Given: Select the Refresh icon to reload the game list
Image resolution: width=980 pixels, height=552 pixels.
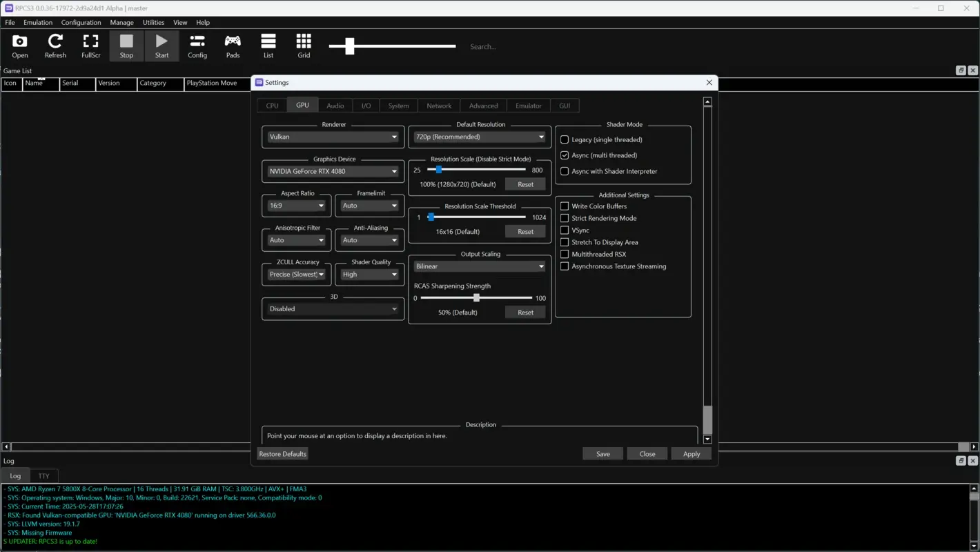Looking at the screenshot, I should [55, 46].
